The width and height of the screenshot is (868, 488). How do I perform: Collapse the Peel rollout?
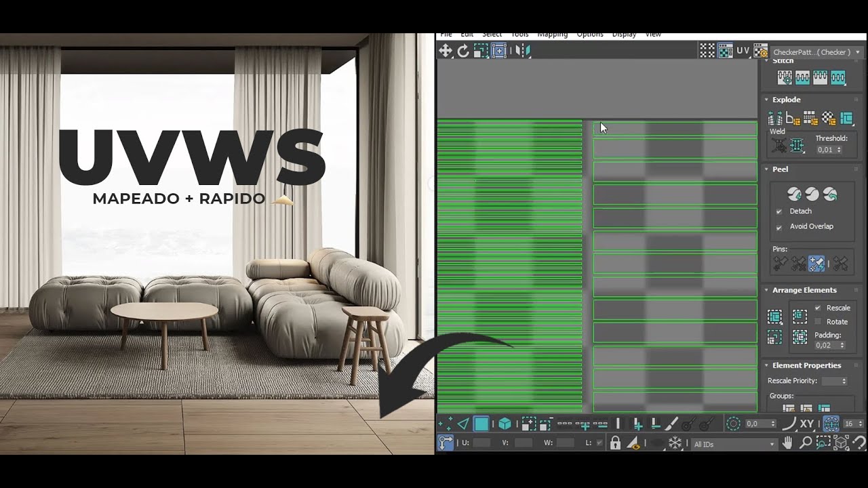767,169
